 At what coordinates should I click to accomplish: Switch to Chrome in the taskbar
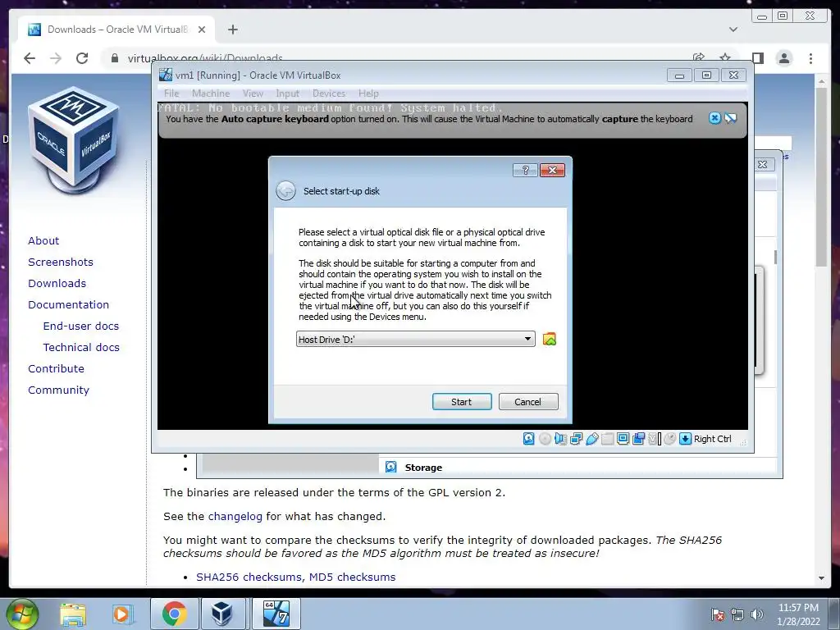pos(175,614)
